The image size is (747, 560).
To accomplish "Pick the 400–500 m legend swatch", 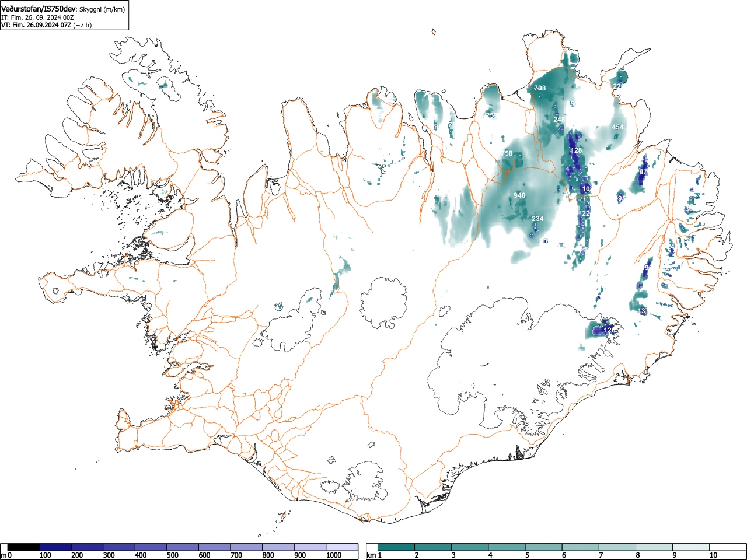I will coord(151,547).
